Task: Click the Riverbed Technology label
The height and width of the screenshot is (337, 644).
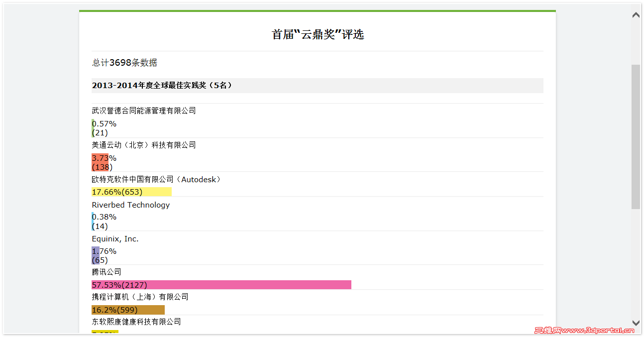Action: [x=131, y=205]
